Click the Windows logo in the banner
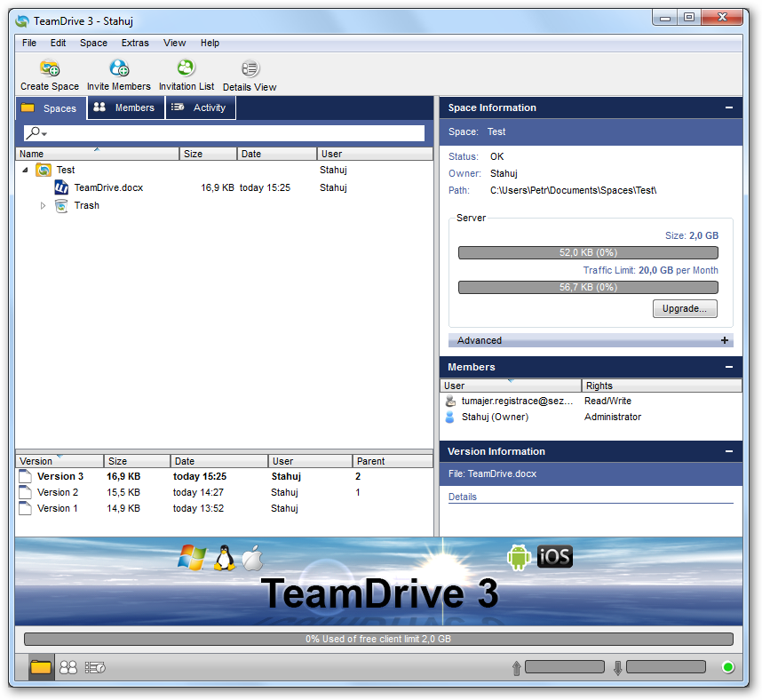 coord(192,557)
